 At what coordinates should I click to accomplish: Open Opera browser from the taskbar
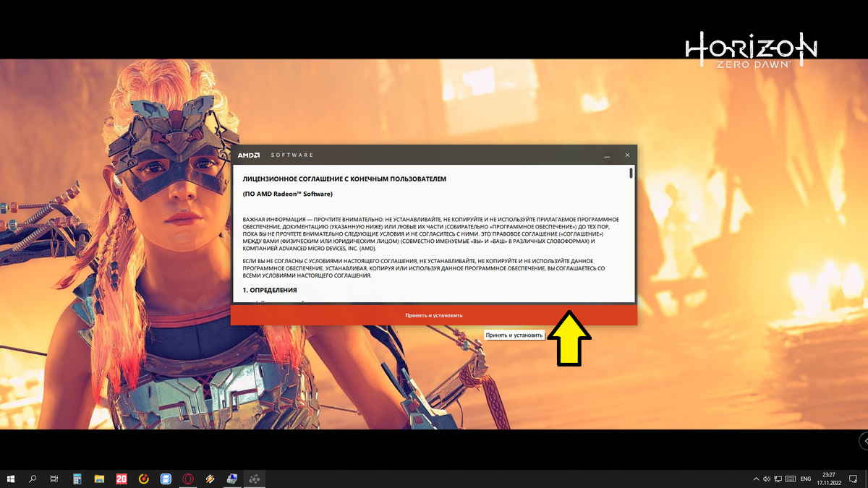[x=188, y=479]
